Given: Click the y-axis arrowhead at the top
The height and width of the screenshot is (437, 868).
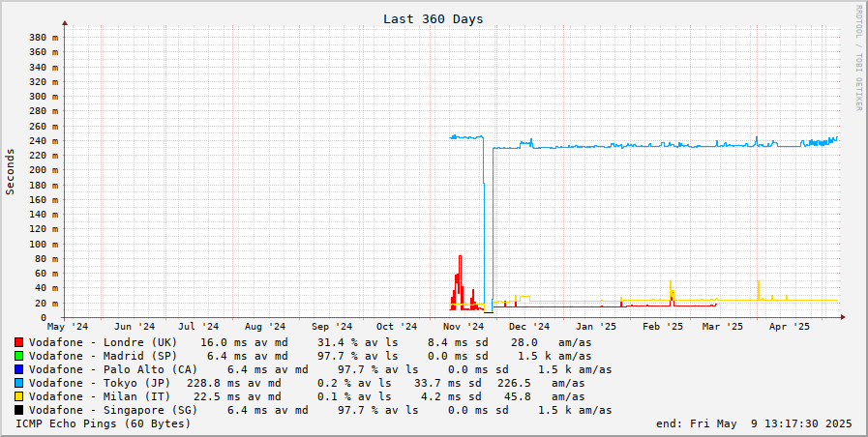Looking at the screenshot, I should click(65, 23).
